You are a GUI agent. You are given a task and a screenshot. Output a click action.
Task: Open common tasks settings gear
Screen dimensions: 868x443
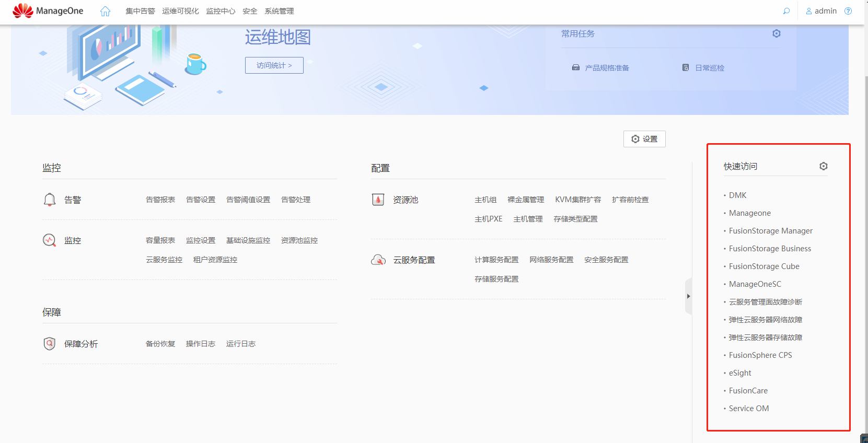777,33
